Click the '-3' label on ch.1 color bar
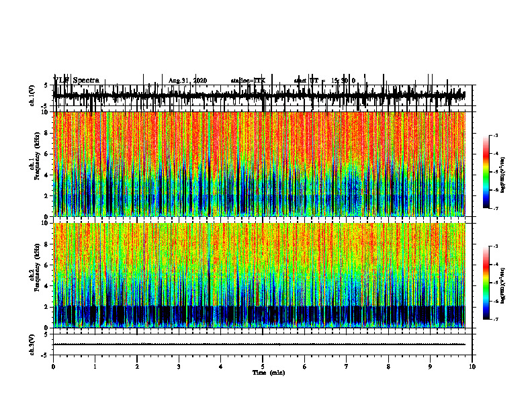Image resolution: width=532 pixels, height=411 pixels. coord(495,135)
